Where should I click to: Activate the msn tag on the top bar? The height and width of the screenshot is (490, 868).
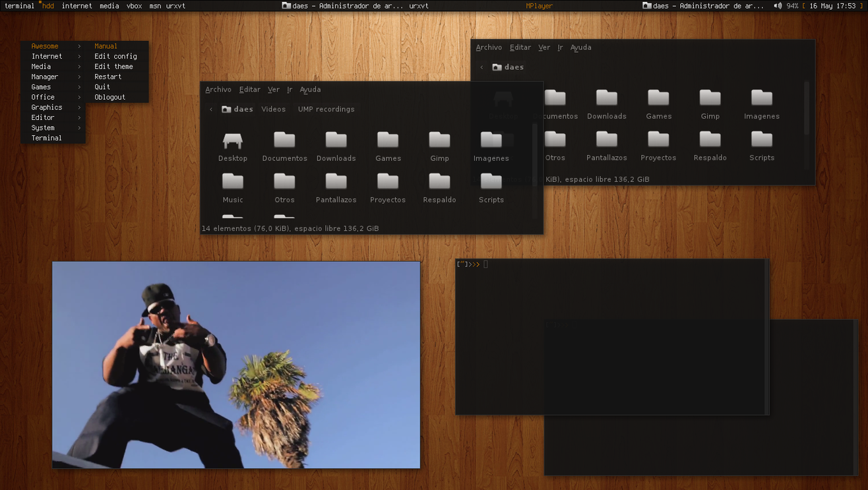pos(154,5)
